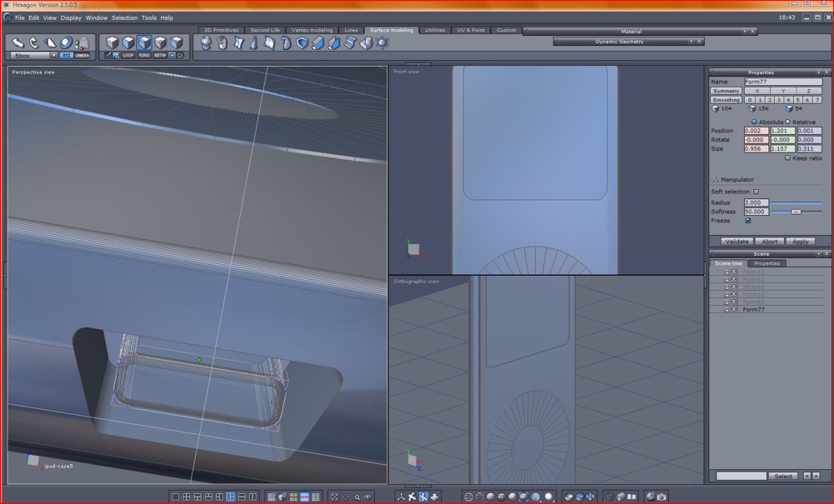Click the shield-shaped surface modeling tool
This screenshot has height=504, width=834.
click(302, 43)
